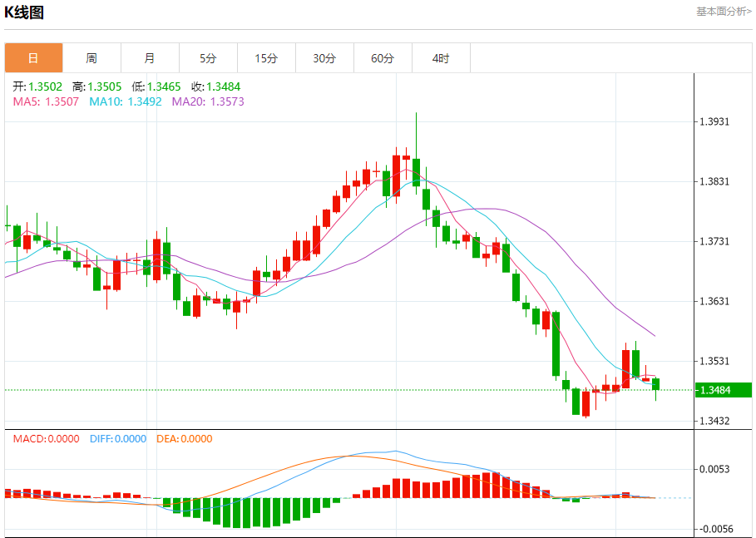The height and width of the screenshot is (538, 756).
Task: Click the MA5: 1.3507 label
Action: [46, 101]
